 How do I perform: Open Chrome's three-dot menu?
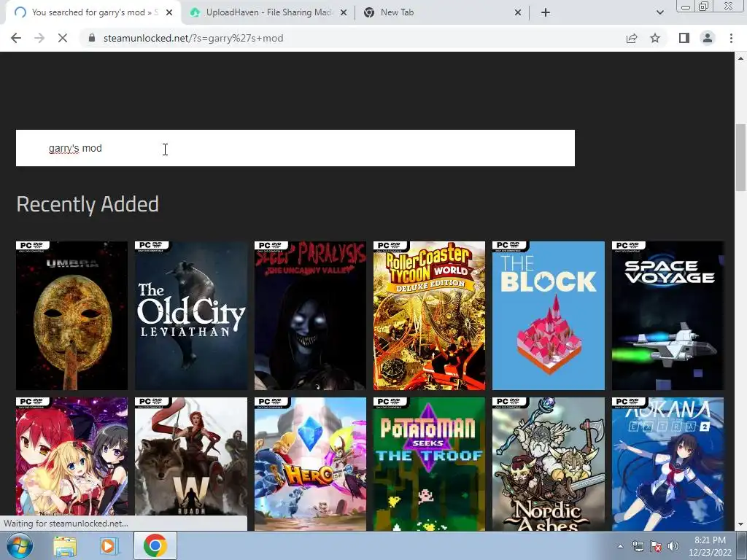(x=731, y=38)
